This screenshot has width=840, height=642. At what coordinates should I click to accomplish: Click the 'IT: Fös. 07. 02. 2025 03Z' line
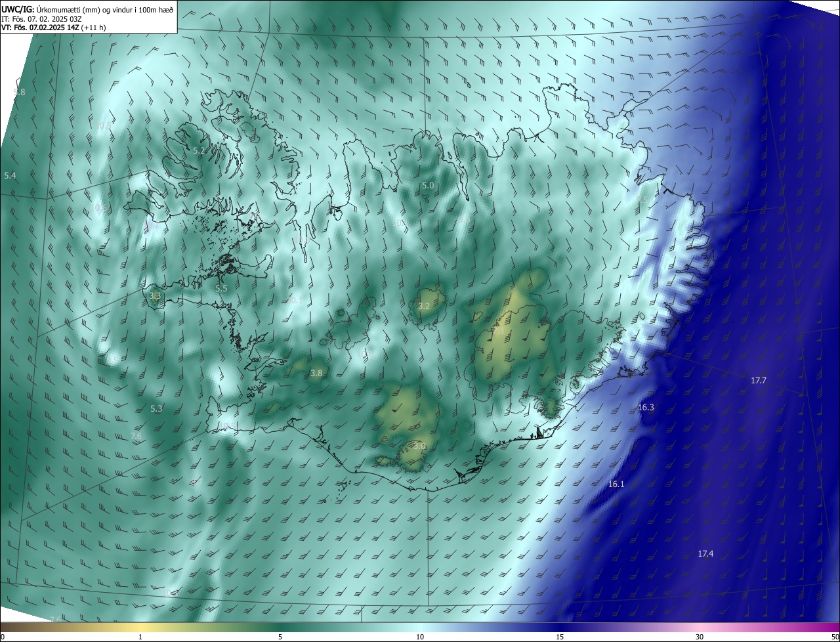[41, 18]
